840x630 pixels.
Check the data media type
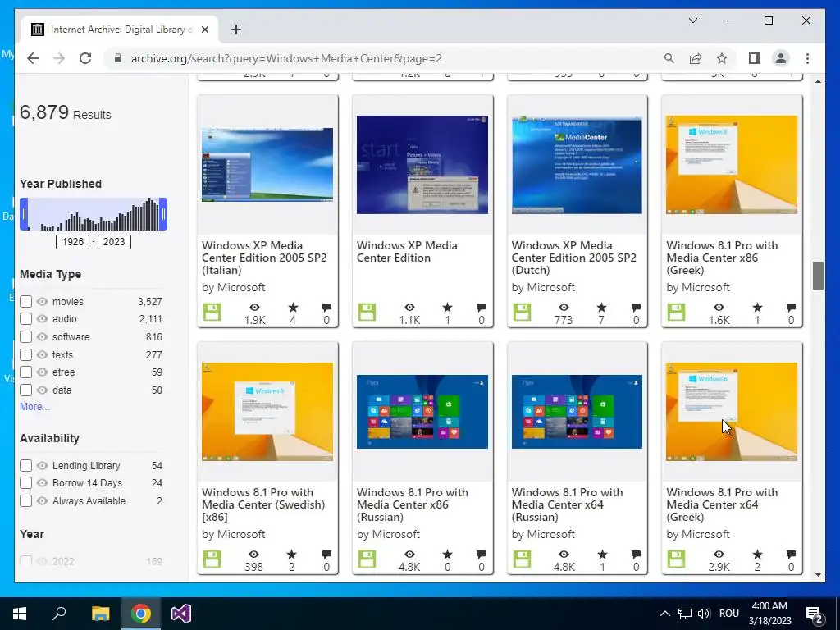point(25,390)
